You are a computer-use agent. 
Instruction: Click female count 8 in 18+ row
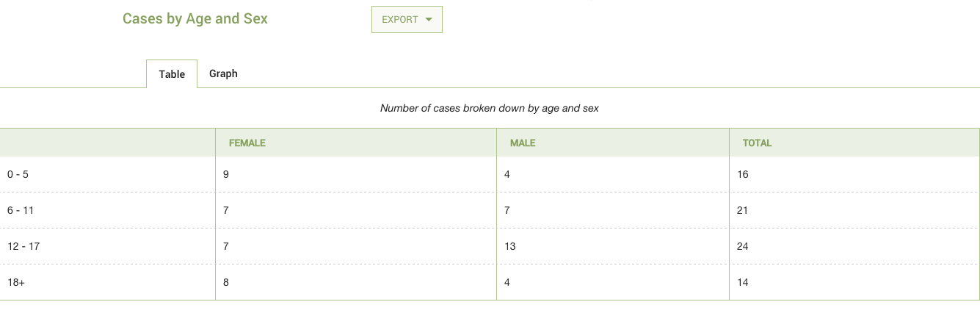[x=226, y=282]
